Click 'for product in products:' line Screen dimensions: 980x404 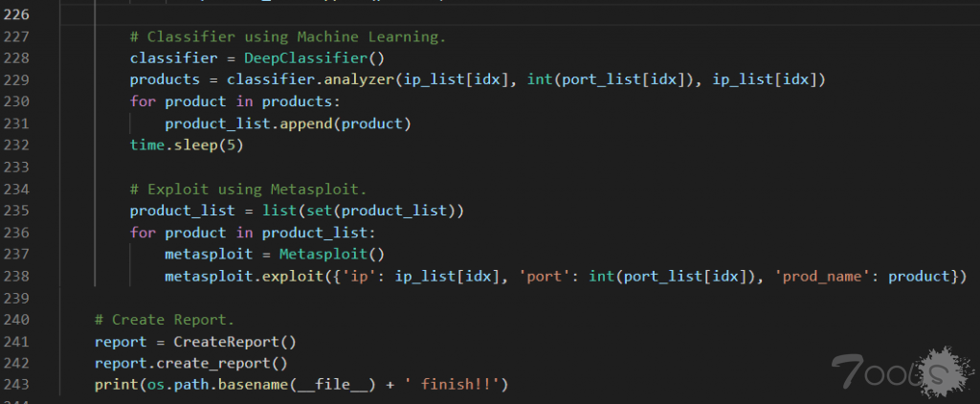pyautogui.click(x=235, y=101)
